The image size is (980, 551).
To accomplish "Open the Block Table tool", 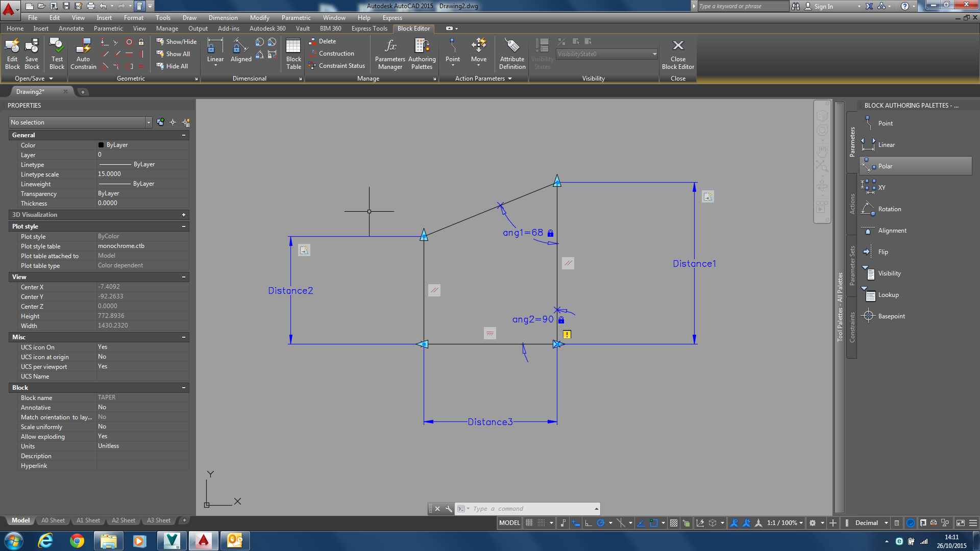I will tap(293, 54).
